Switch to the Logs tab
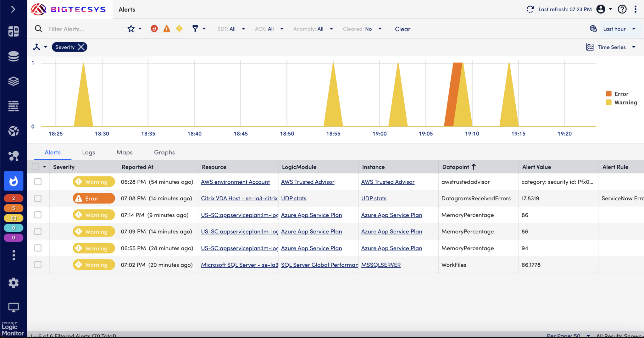The height and width of the screenshot is (338, 644). 88,152
